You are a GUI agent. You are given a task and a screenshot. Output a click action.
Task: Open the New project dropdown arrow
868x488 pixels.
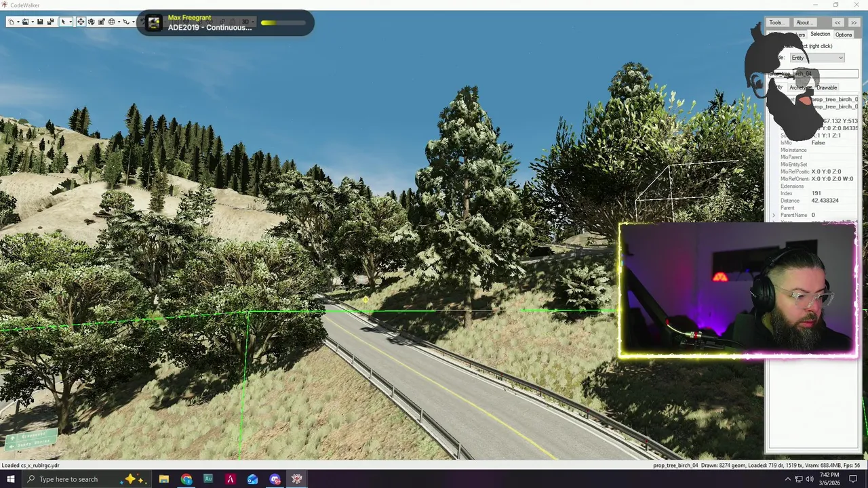coord(18,22)
